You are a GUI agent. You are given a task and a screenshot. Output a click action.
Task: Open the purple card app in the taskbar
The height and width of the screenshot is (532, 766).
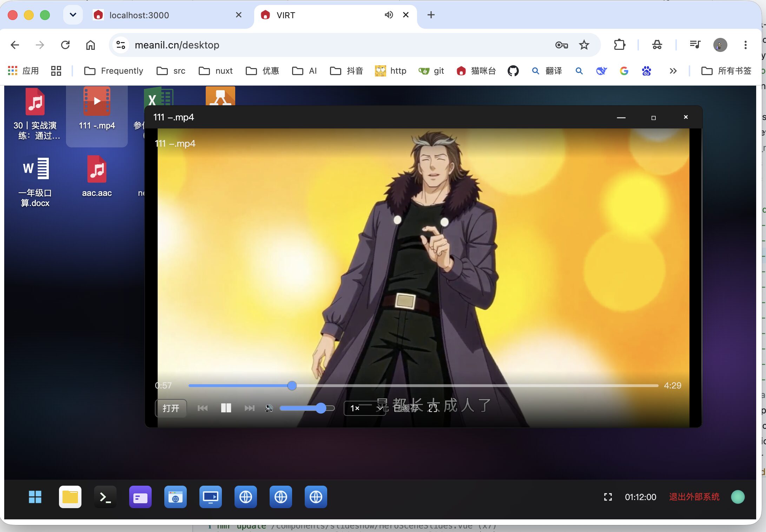140,497
